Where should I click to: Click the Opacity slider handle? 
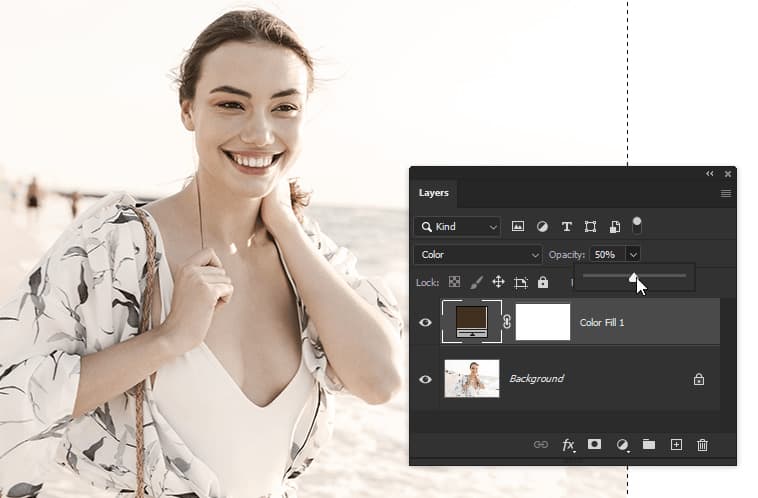tap(634, 277)
